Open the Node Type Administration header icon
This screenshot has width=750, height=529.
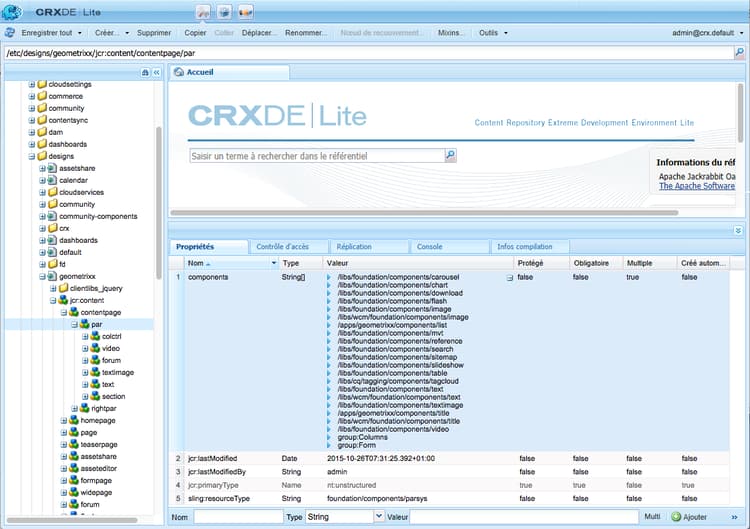pyautogui.click(x=245, y=12)
